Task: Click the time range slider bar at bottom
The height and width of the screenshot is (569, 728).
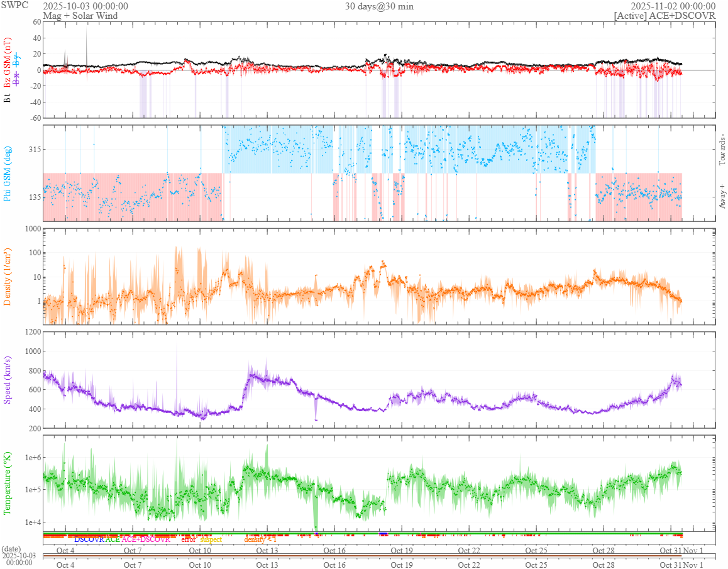Action: tap(362, 556)
